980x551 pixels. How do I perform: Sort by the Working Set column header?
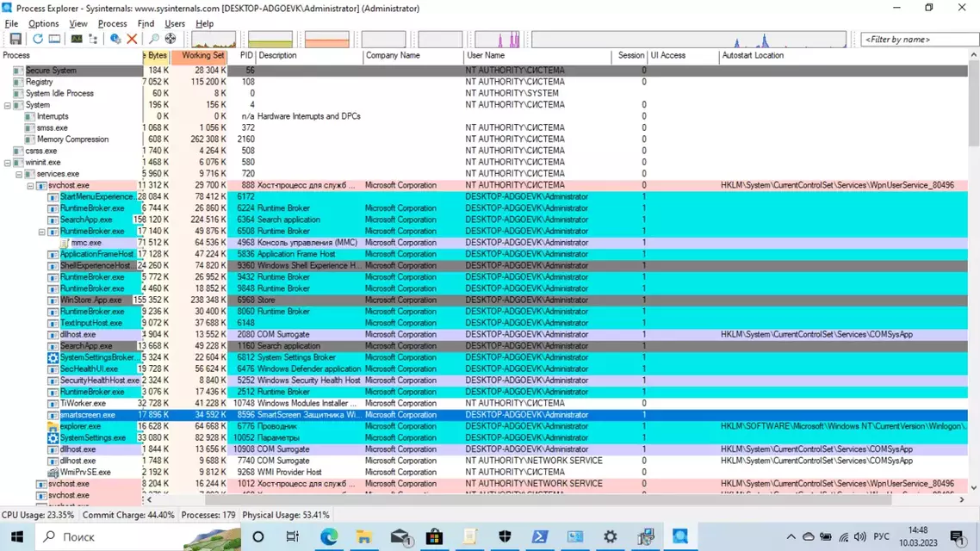(200, 56)
